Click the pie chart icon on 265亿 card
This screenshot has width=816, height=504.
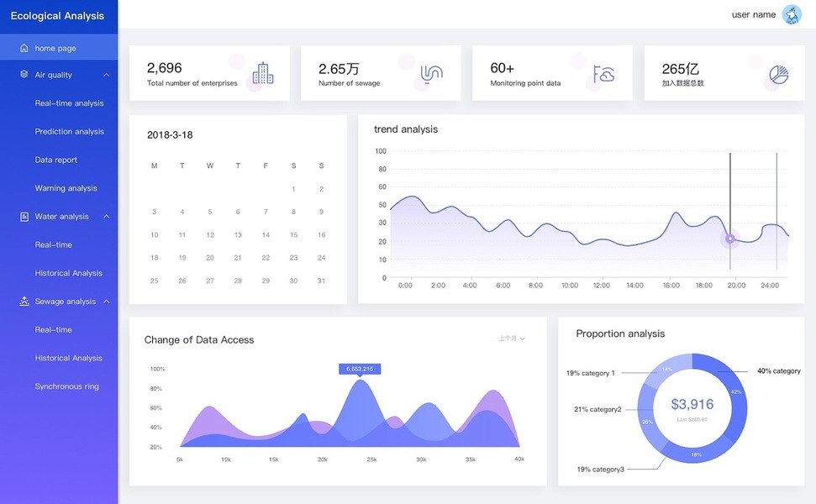point(779,75)
